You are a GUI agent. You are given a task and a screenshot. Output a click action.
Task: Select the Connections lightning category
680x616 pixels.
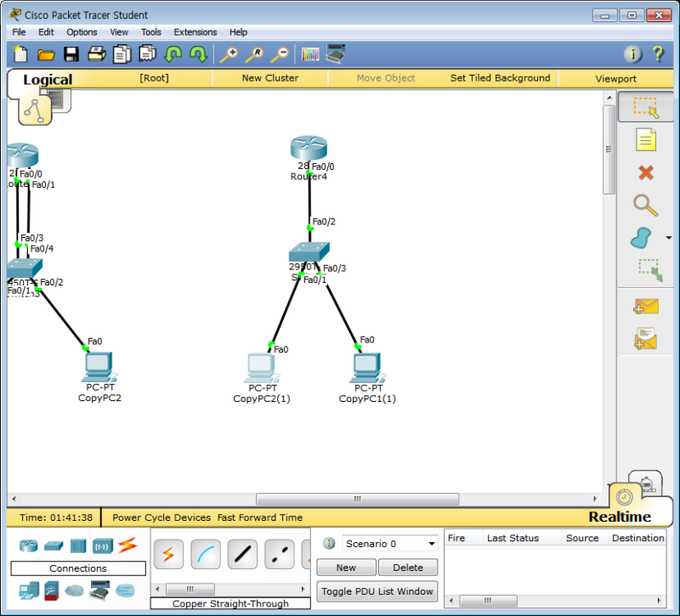coord(127,545)
